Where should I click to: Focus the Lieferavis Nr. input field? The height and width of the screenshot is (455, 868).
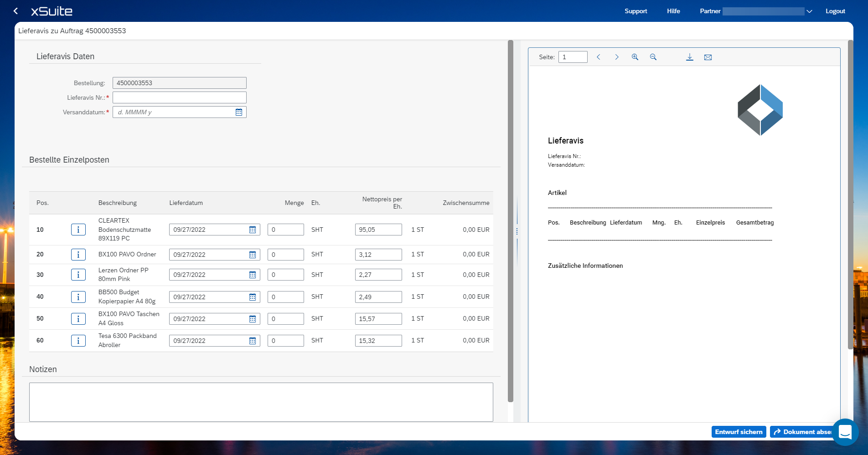pos(179,97)
